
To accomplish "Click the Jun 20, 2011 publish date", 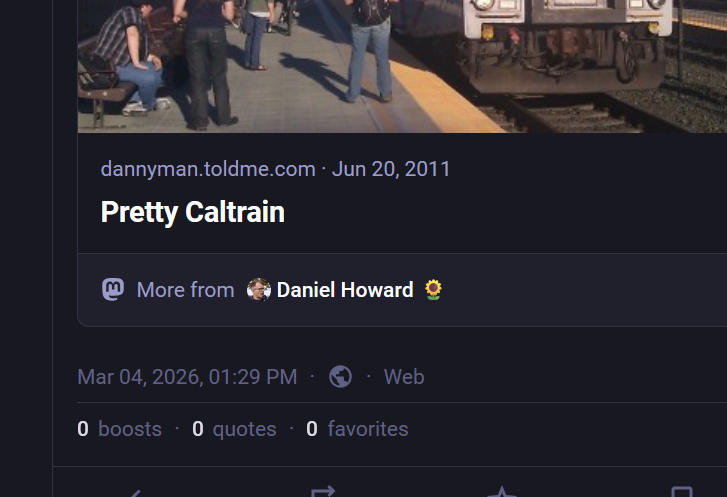I will [391, 169].
